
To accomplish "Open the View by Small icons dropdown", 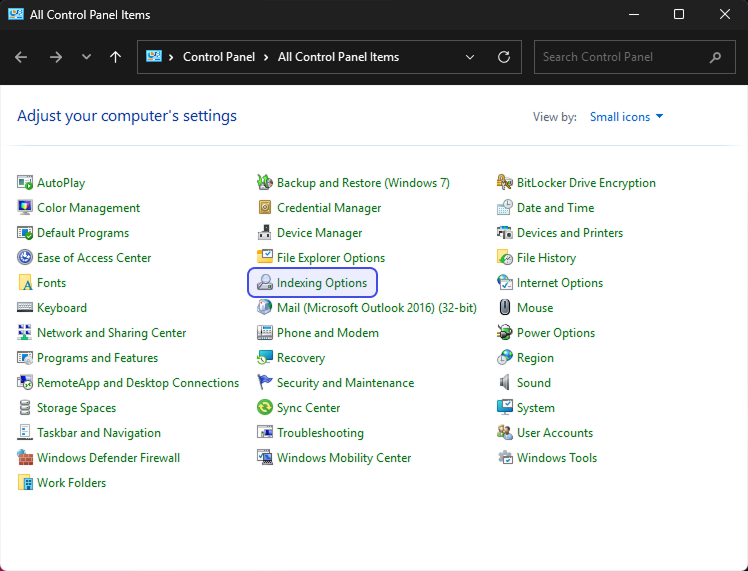I will [626, 117].
